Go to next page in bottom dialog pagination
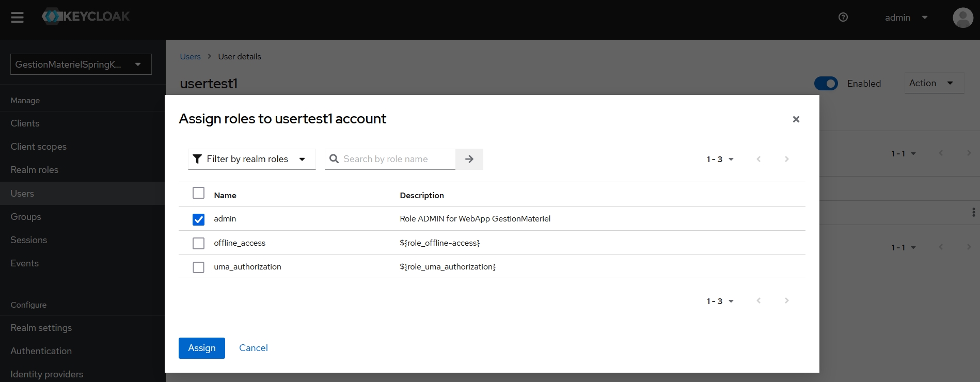This screenshot has height=382, width=980. [x=786, y=300]
